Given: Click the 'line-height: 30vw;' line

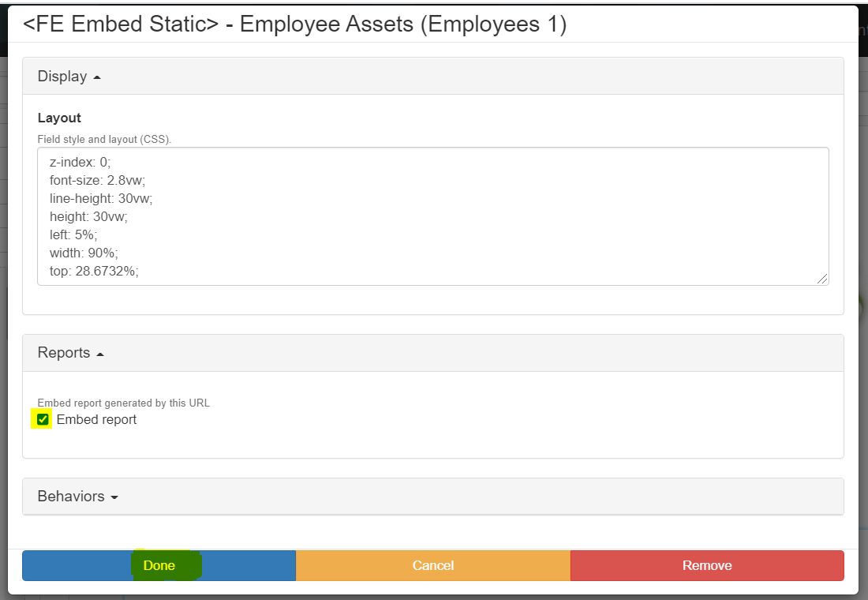Looking at the screenshot, I should (x=101, y=198).
